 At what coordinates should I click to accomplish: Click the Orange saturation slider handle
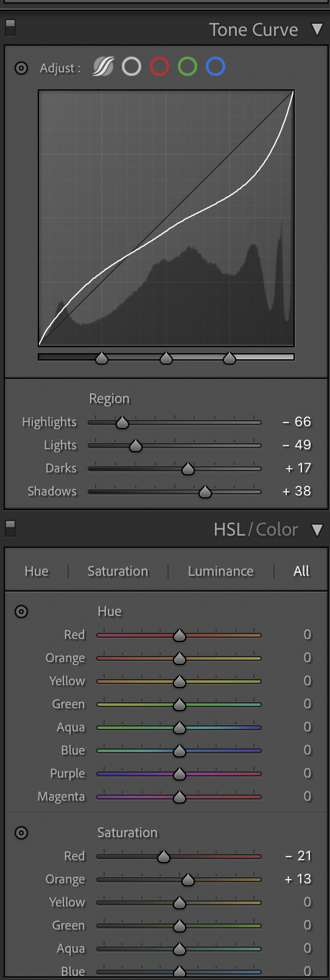coord(188,880)
